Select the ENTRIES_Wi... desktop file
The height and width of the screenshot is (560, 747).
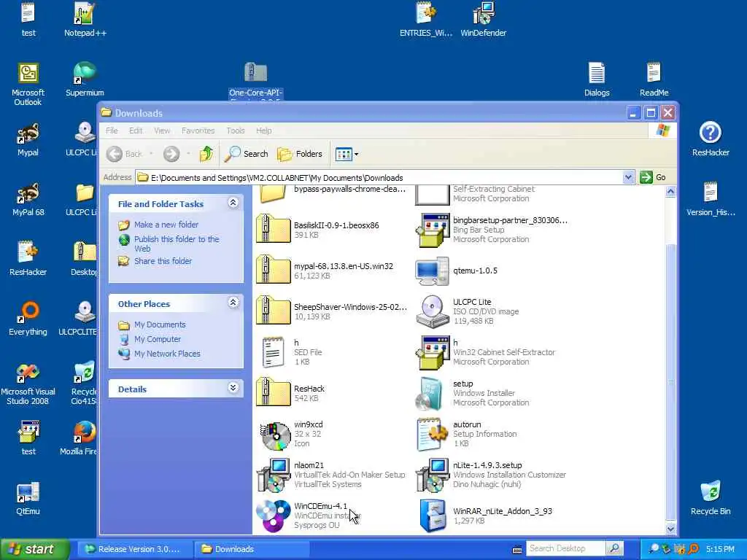tap(426, 19)
